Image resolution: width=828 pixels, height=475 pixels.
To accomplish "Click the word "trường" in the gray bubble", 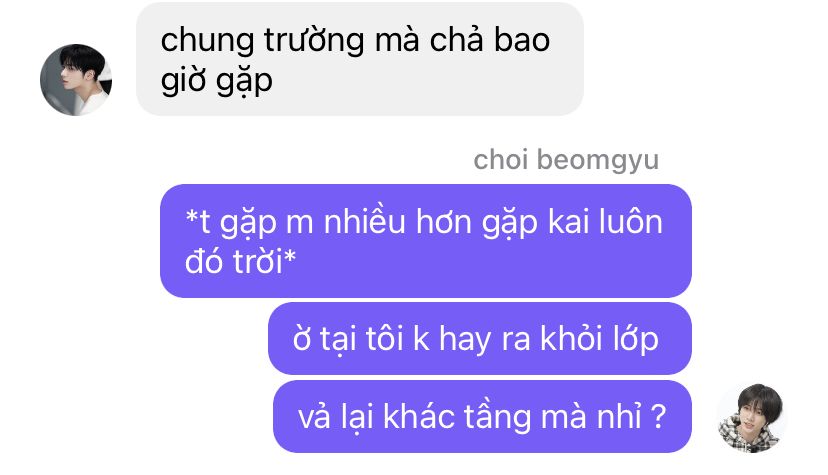I will [314, 41].
